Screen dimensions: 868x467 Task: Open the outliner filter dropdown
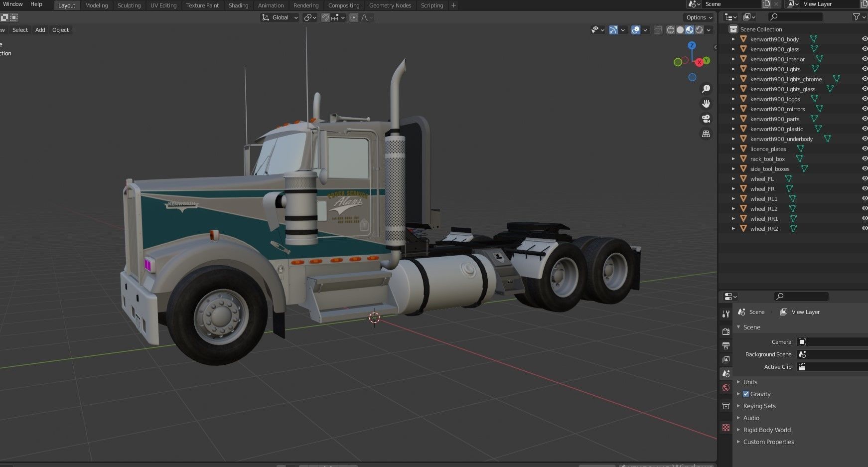click(x=859, y=17)
